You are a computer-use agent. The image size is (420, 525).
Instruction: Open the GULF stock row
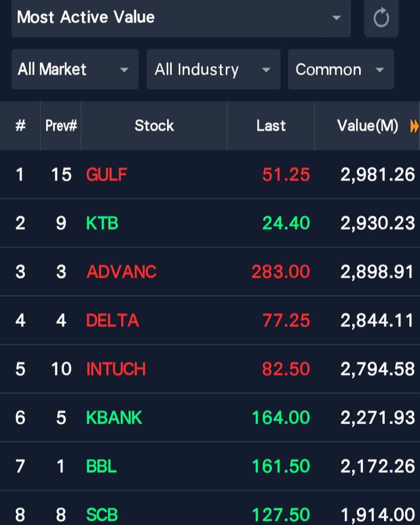(x=107, y=175)
